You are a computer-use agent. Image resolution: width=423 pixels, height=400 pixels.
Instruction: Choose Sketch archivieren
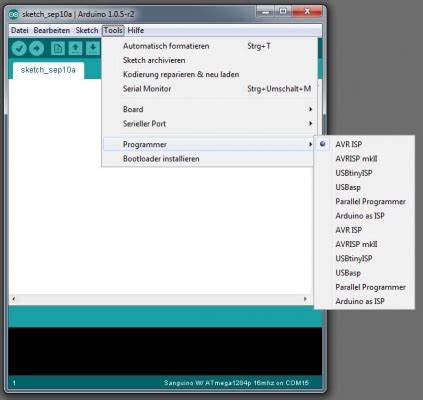pos(208,60)
